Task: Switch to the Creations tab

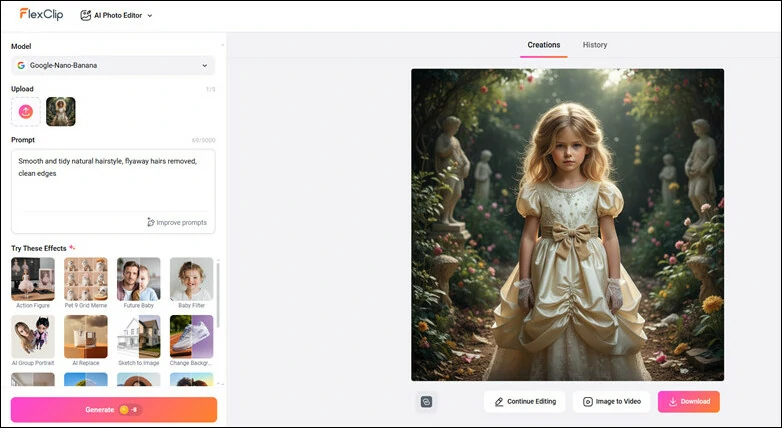Action: 544,45
